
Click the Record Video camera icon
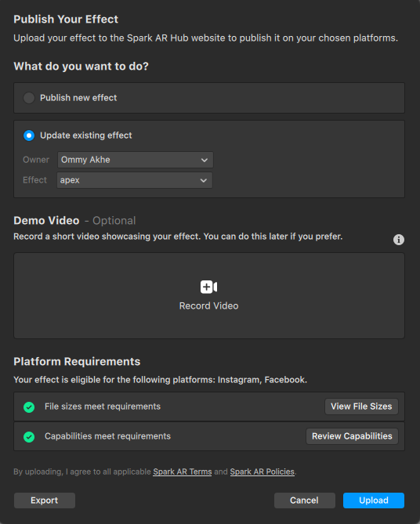point(208,287)
